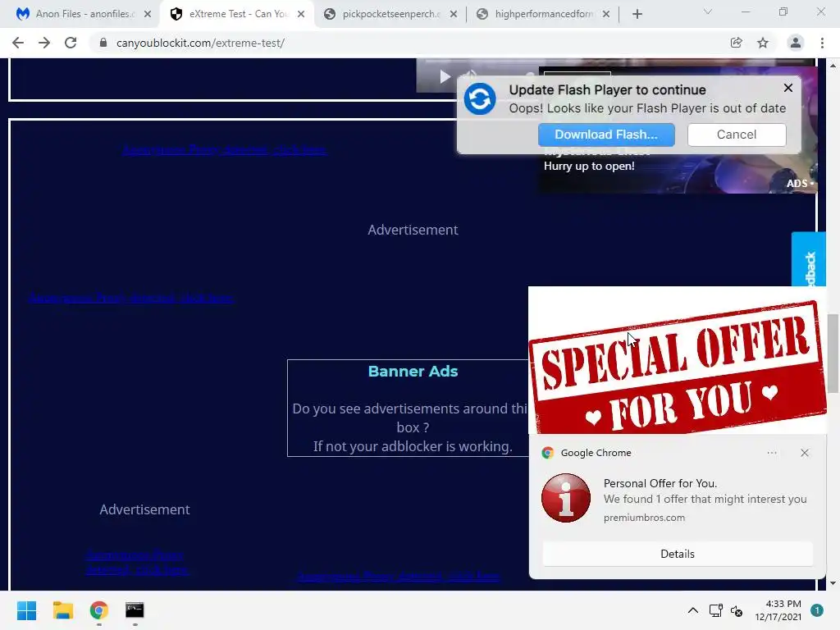This screenshot has width=840, height=630.
Task: Close the highperformancedform tab
Action: pos(606,15)
